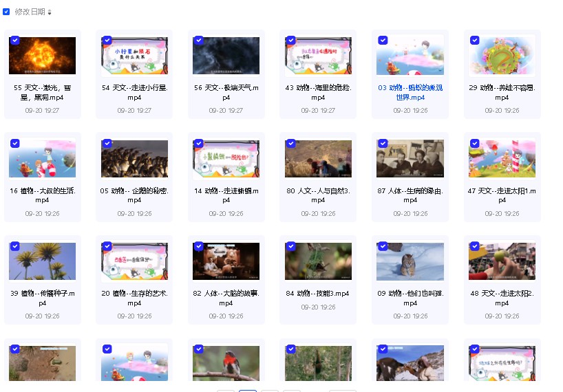Image resolution: width=563 pixels, height=392 pixels.
Task: Open thumbnail of 56 天文--极端天气.mp4
Action: point(226,56)
